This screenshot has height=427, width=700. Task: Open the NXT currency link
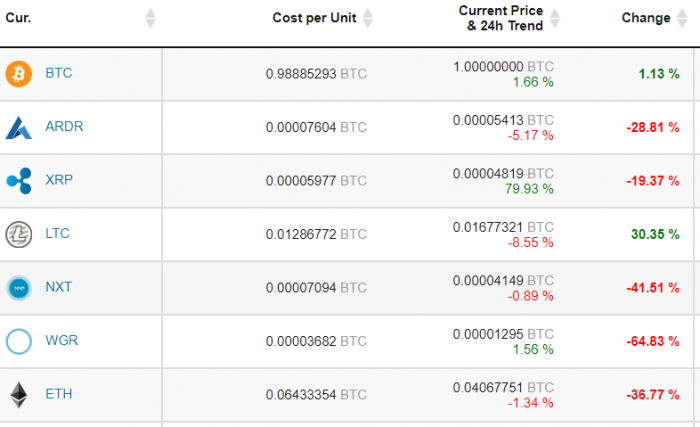click(58, 287)
